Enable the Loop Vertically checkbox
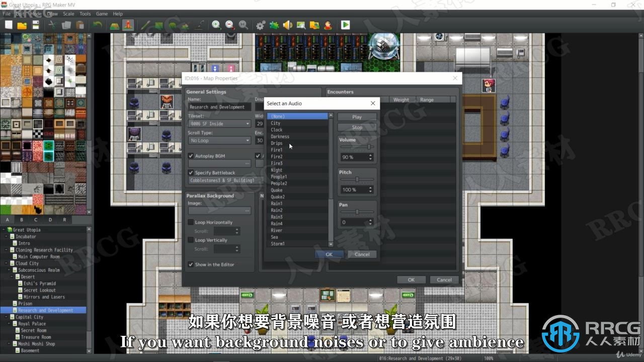Screen dimensions: 644x362 point(191,240)
